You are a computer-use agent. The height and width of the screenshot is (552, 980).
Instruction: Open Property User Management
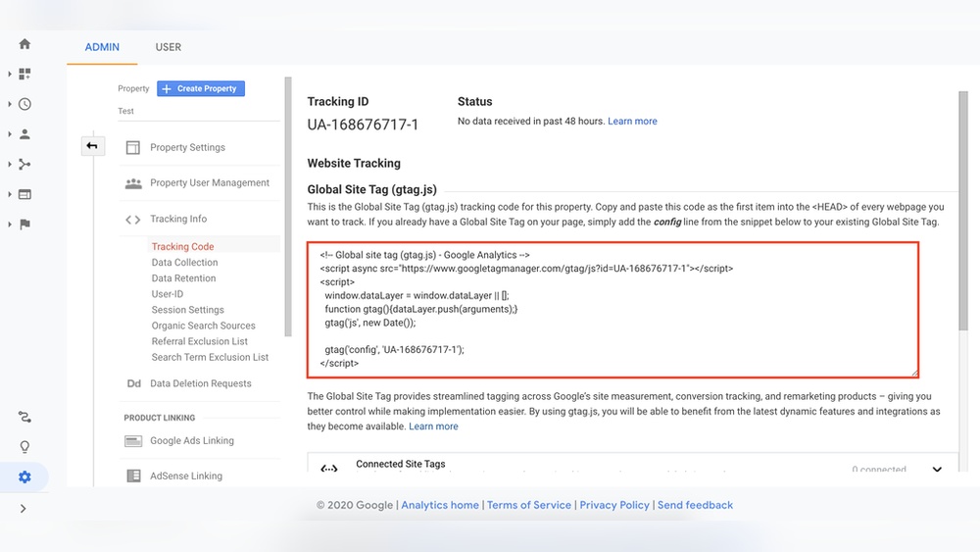(210, 182)
